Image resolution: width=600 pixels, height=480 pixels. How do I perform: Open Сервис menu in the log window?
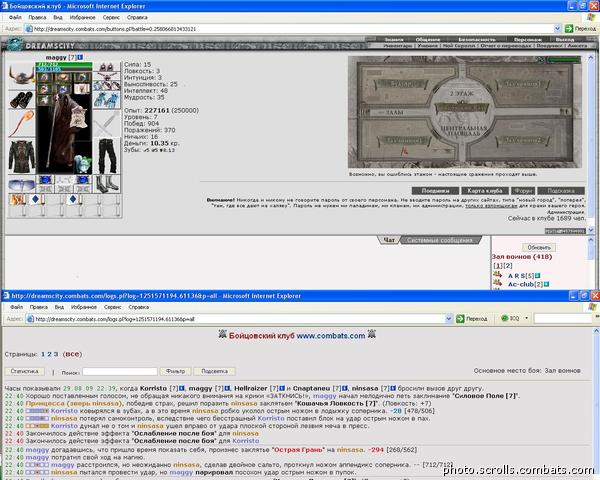(x=112, y=307)
